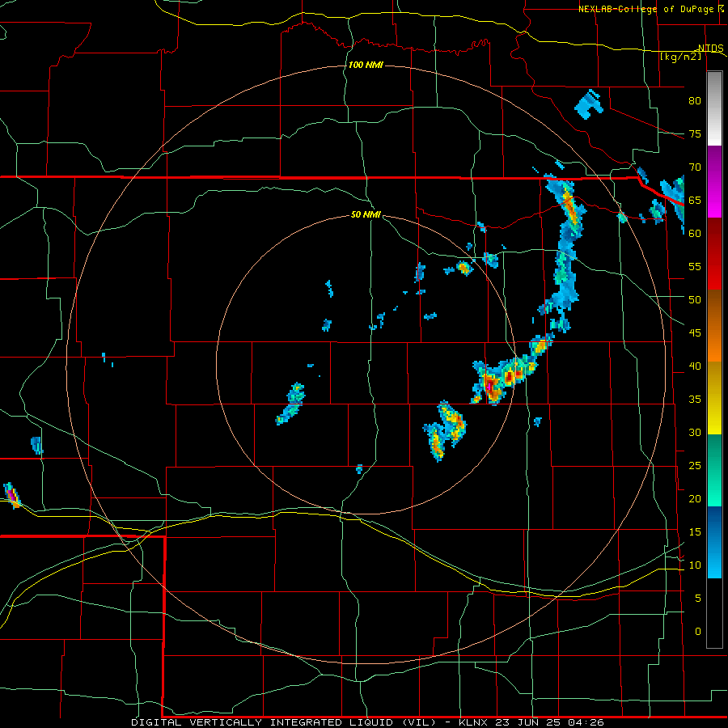
Task: Select the 70 value on the scale
Action: click(x=695, y=167)
